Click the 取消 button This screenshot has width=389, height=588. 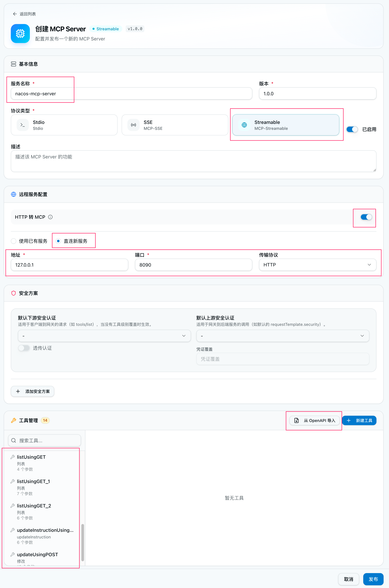(x=349, y=579)
